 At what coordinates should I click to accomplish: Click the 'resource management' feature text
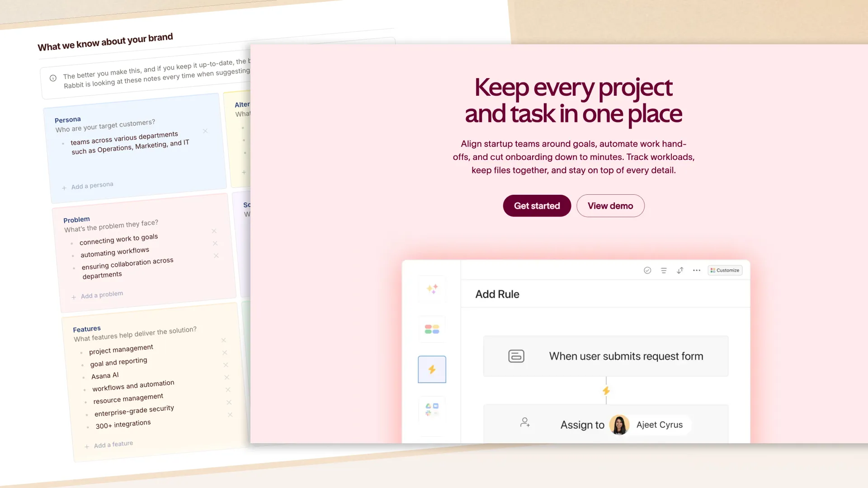[128, 399]
